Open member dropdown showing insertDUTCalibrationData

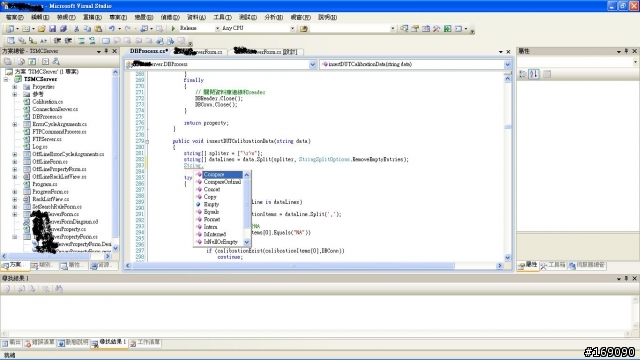(507, 64)
